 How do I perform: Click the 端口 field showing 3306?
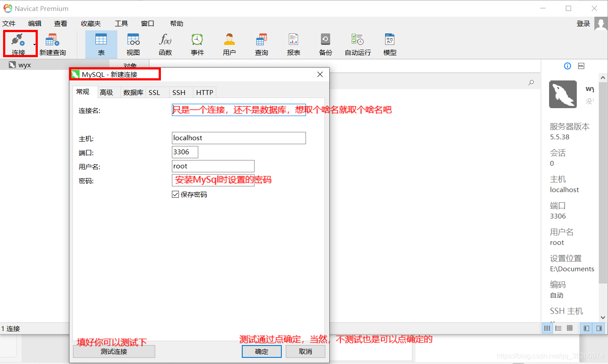click(185, 152)
